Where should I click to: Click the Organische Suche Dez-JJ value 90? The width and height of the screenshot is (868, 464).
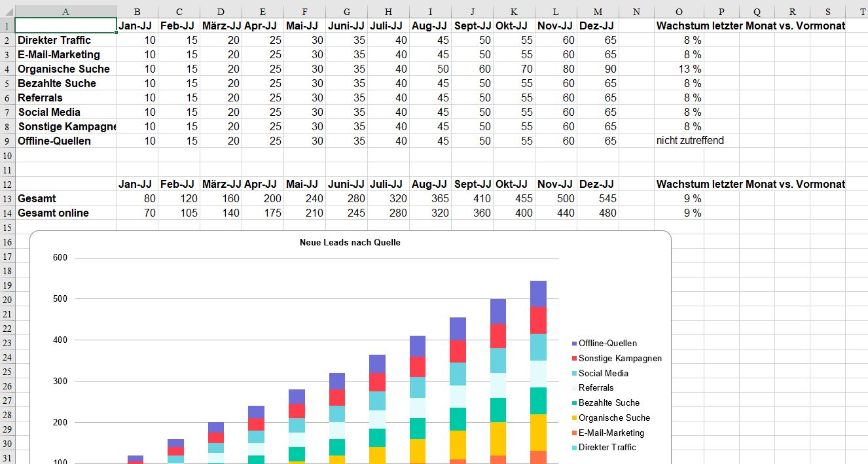598,69
